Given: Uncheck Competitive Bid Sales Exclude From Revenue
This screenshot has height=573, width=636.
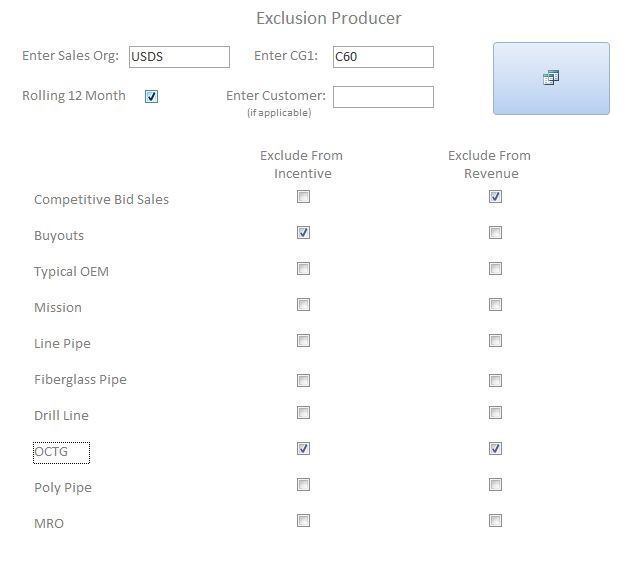Looking at the screenshot, I should pos(495,197).
